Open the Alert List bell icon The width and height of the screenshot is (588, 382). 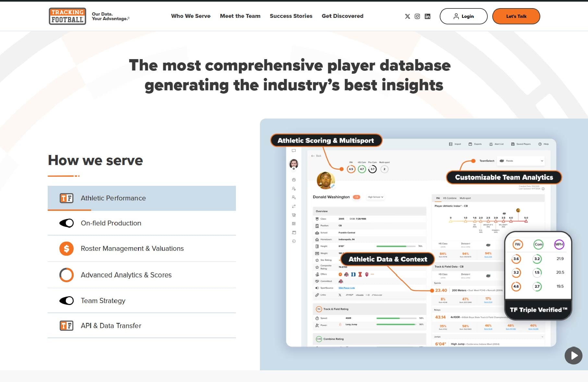coord(491,144)
